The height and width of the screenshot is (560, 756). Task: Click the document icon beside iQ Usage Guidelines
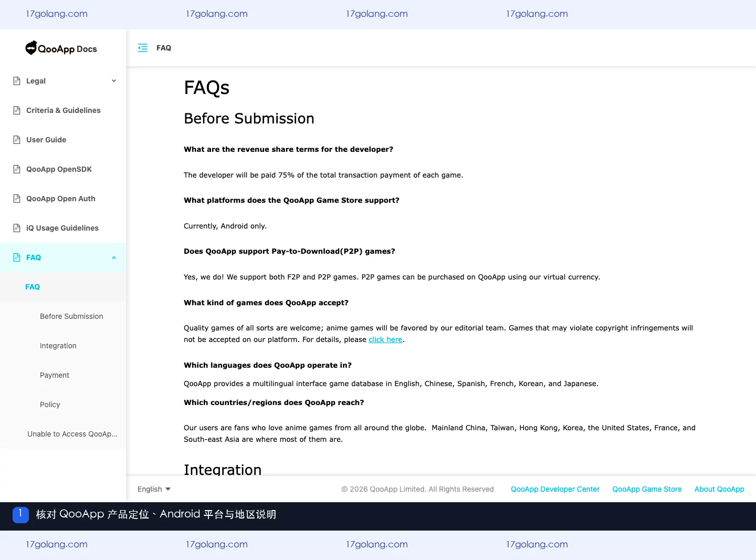pyautogui.click(x=17, y=228)
